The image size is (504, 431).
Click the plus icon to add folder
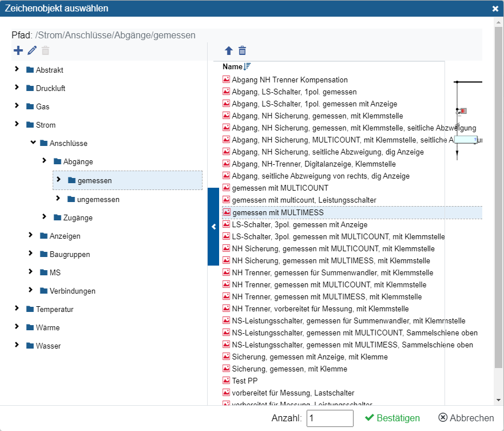[18, 51]
